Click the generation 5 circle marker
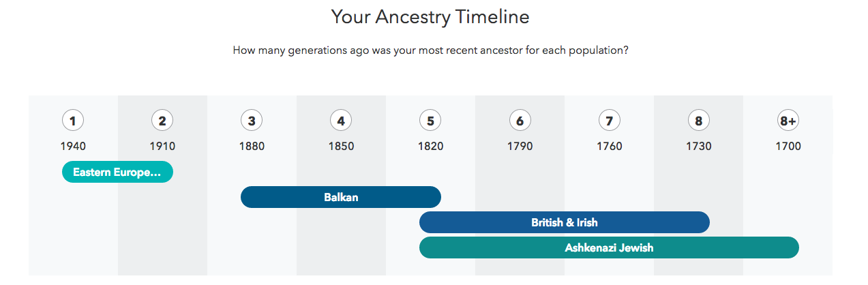The width and height of the screenshot is (868, 285). pyautogui.click(x=430, y=121)
